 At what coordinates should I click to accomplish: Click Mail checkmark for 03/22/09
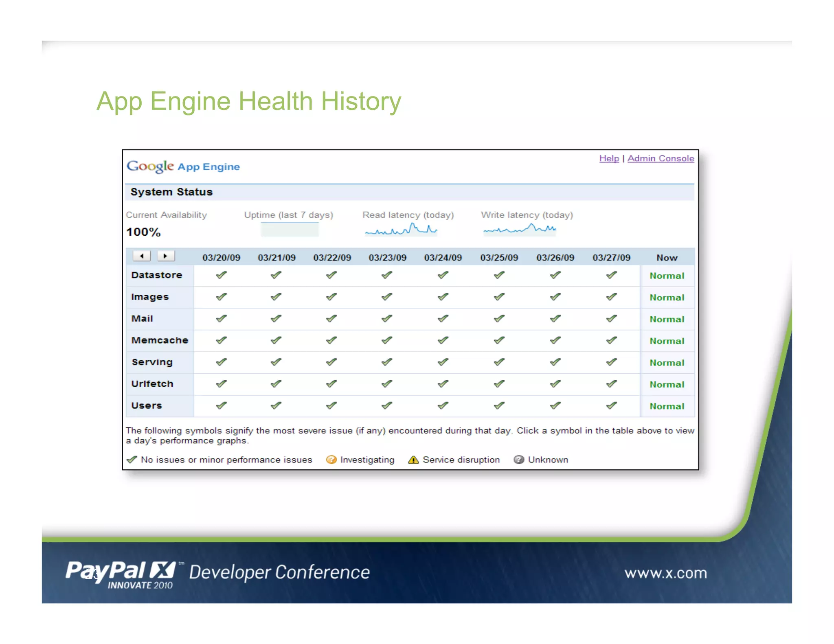point(331,318)
